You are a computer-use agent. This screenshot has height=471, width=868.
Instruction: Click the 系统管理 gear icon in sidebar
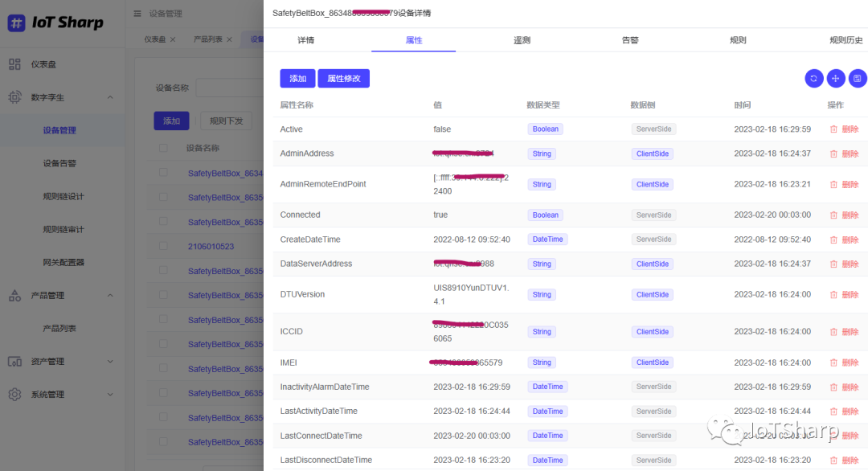(x=15, y=395)
